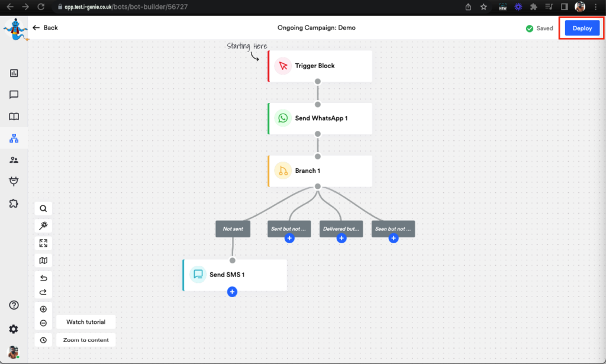The height and width of the screenshot is (364, 606).
Task: Open the chat conversations sidebar icon
Action: click(14, 95)
